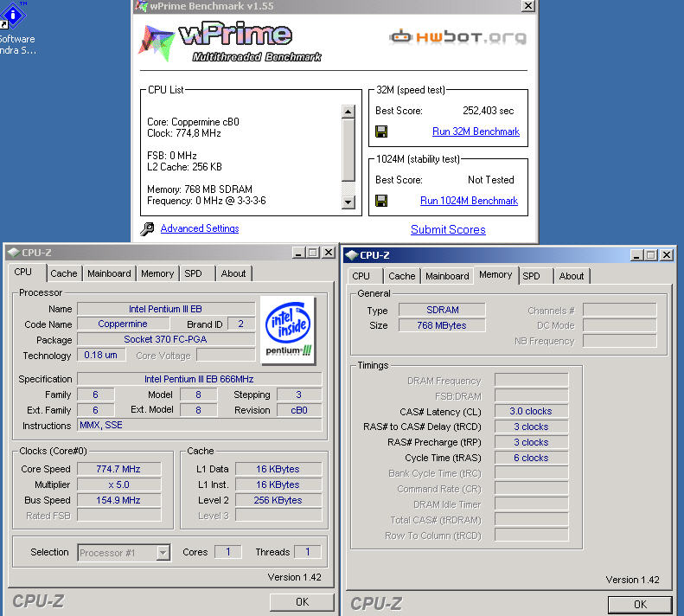The width and height of the screenshot is (684, 616).
Task: Click the Package field Socket 370 FC-PGA
Action: (166, 339)
